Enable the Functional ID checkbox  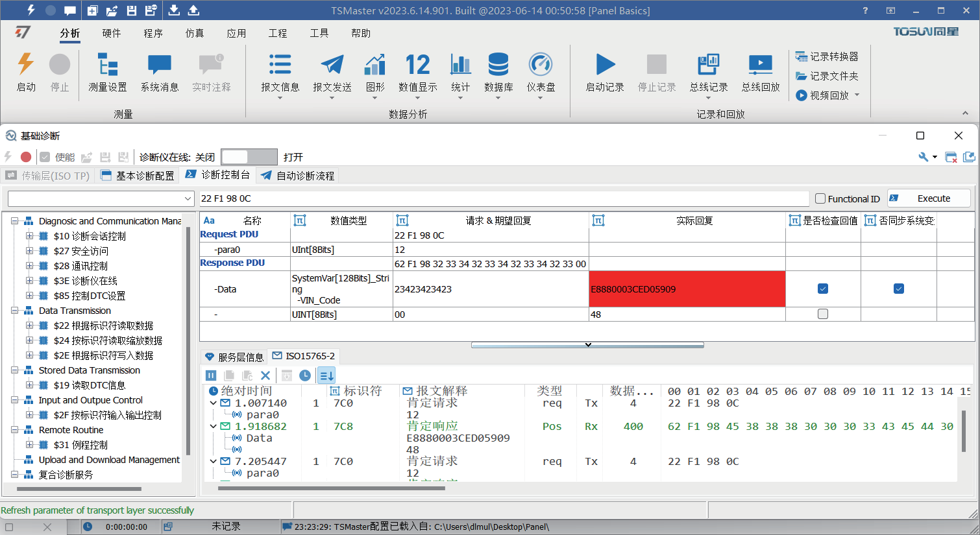tap(820, 199)
